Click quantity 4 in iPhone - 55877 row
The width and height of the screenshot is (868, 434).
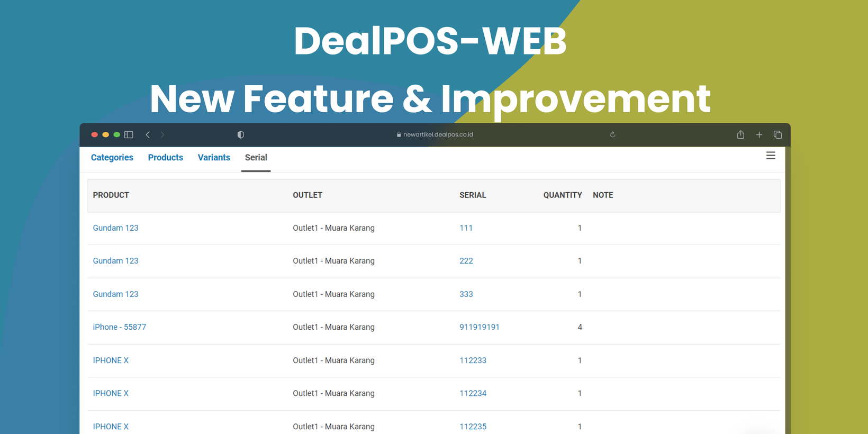tap(580, 327)
